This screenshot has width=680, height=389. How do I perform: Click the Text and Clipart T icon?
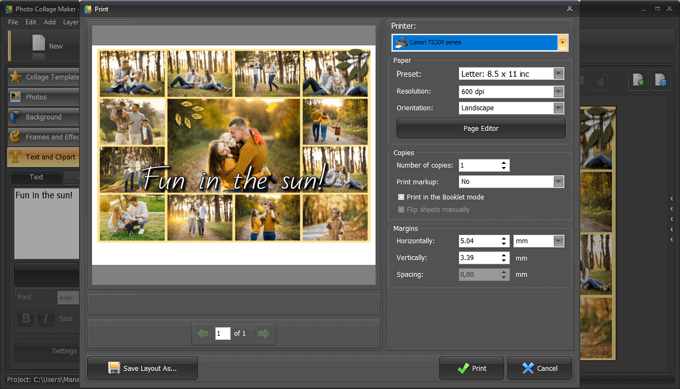(x=16, y=157)
